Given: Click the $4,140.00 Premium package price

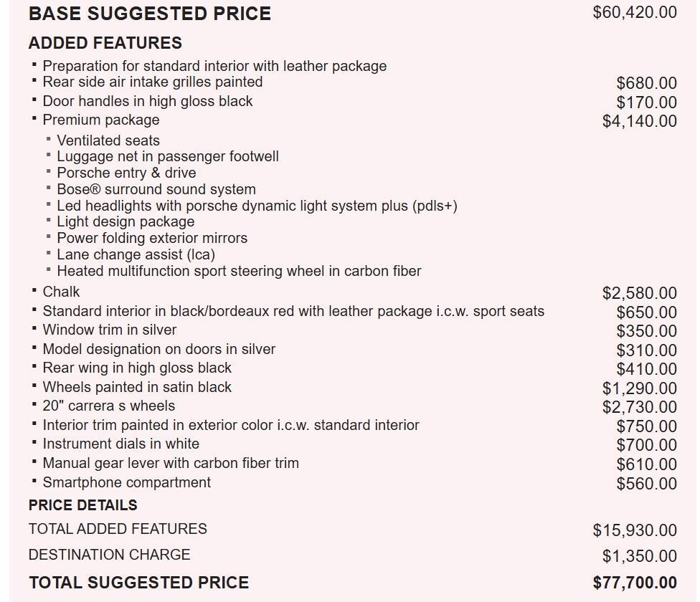Looking at the screenshot, I should pyautogui.click(x=639, y=121).
